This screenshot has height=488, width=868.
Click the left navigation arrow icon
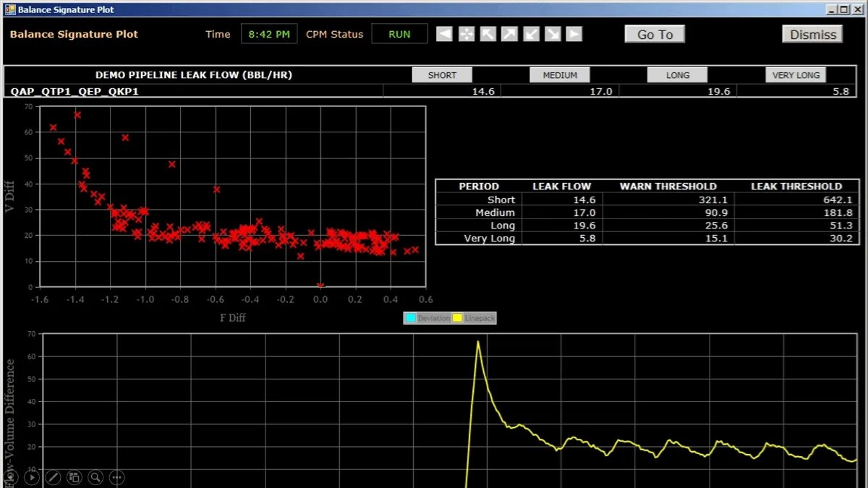click(443, 33)
